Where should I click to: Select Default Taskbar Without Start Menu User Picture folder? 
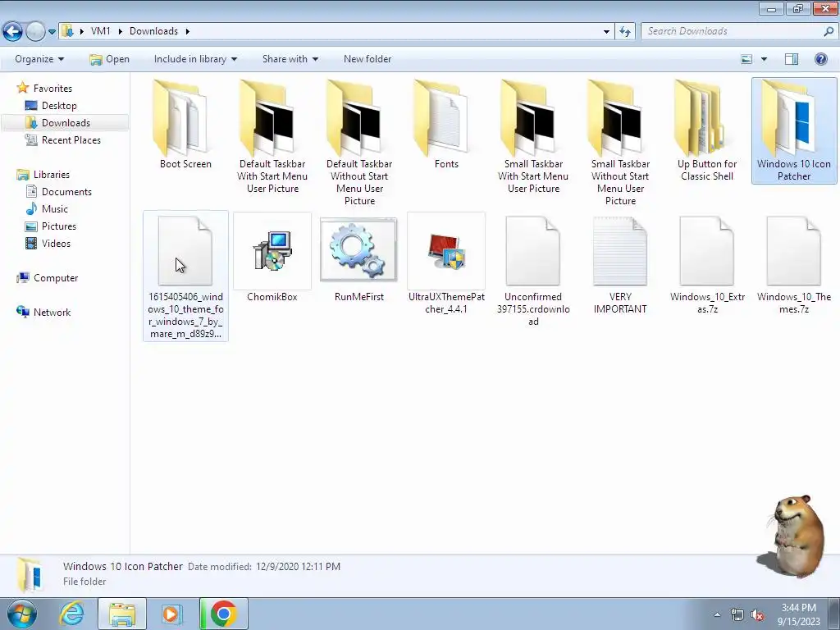(359, 143)
